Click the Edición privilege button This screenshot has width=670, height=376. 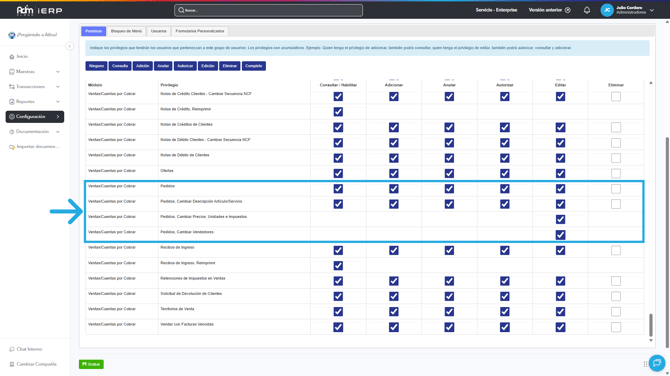[208, 66]
